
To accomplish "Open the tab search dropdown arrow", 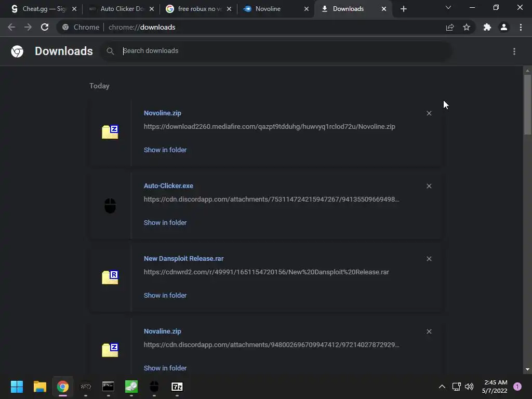I will (448, 7).
